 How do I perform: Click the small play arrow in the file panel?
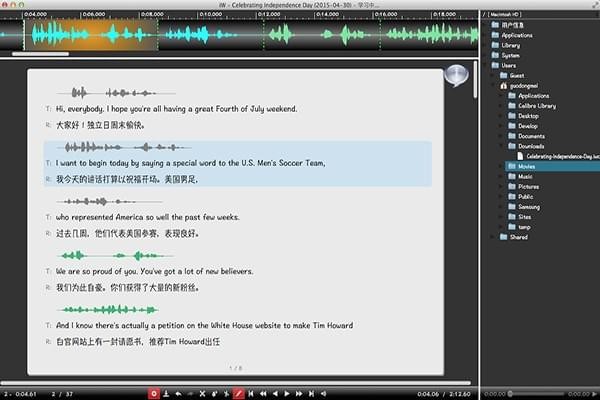594,394
